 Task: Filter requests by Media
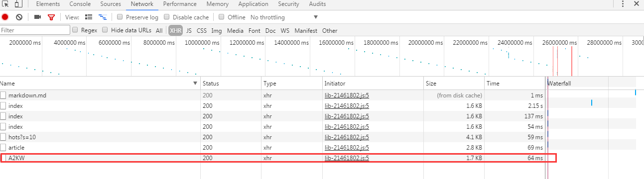tap(235, 30)
